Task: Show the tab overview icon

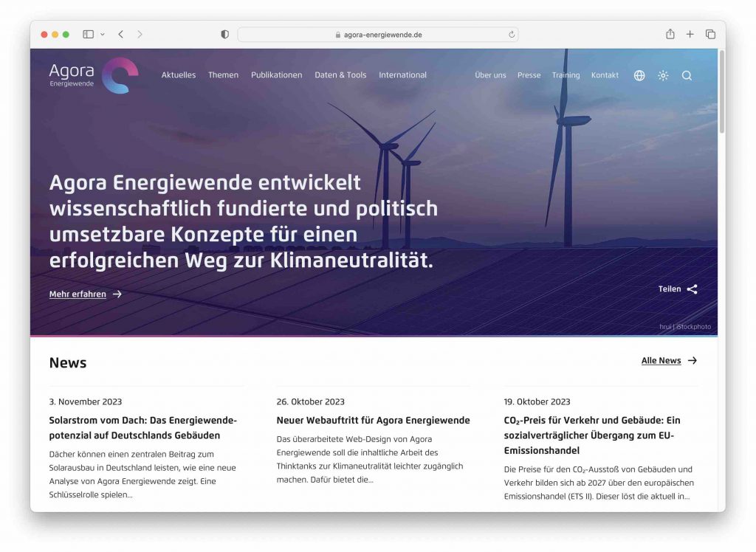Action: pos(710,34)
